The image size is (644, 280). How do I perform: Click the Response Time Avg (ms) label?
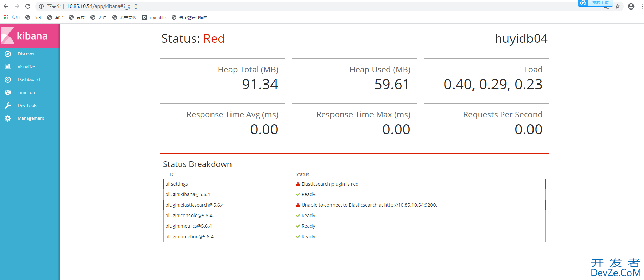pyautogui.click(x=233, y=115)
